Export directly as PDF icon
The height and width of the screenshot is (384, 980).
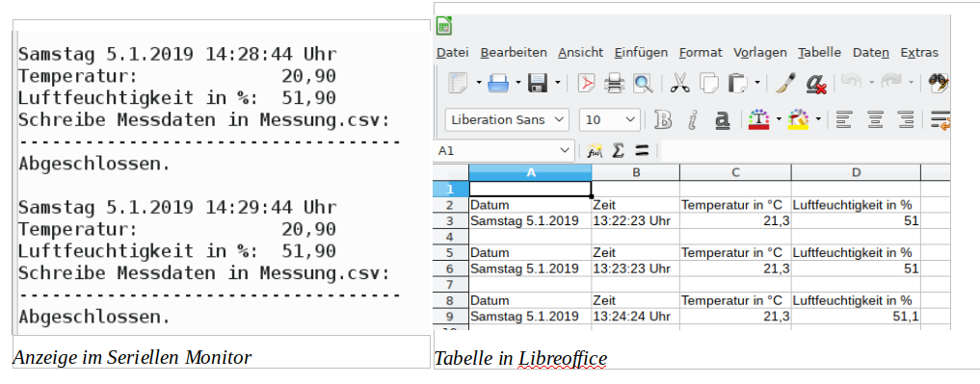[586, 83]
